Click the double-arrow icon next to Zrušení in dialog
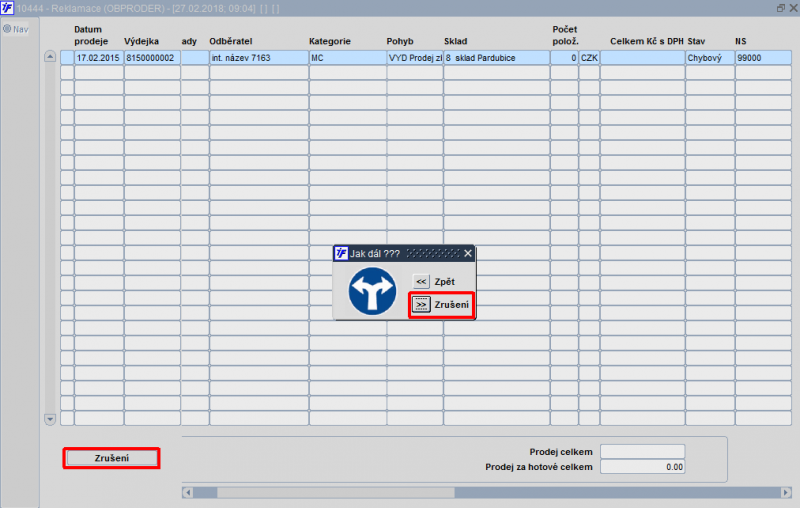The image size is (800, 508). 421,304
